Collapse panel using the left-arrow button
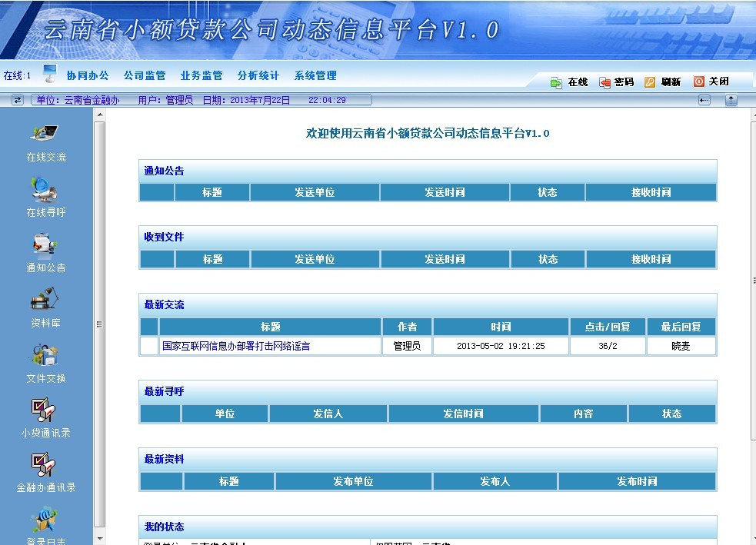 [704, 101]
